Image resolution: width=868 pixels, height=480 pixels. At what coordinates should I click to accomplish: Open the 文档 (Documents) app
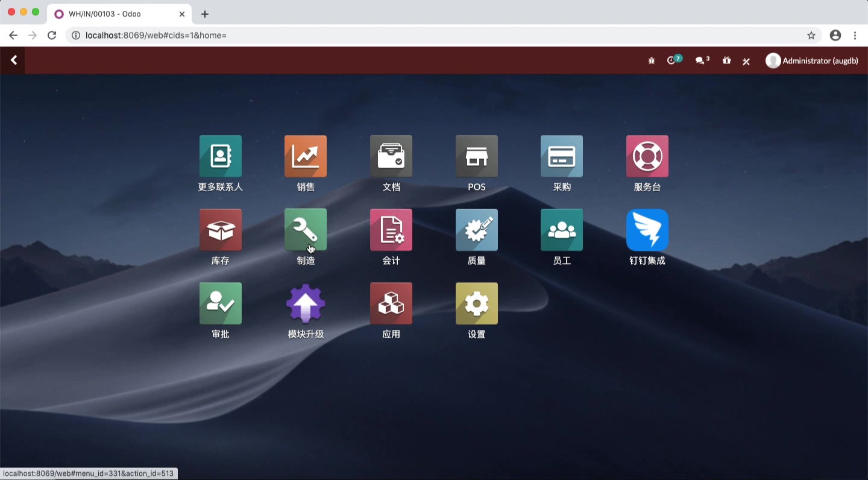click(x=391, y=163)
